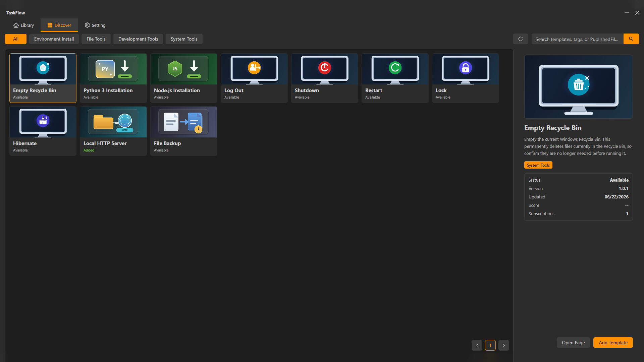Viewport: 644px width, 362px height.
Task: Filter by File Tools category
Action: [x=96, y=39]
